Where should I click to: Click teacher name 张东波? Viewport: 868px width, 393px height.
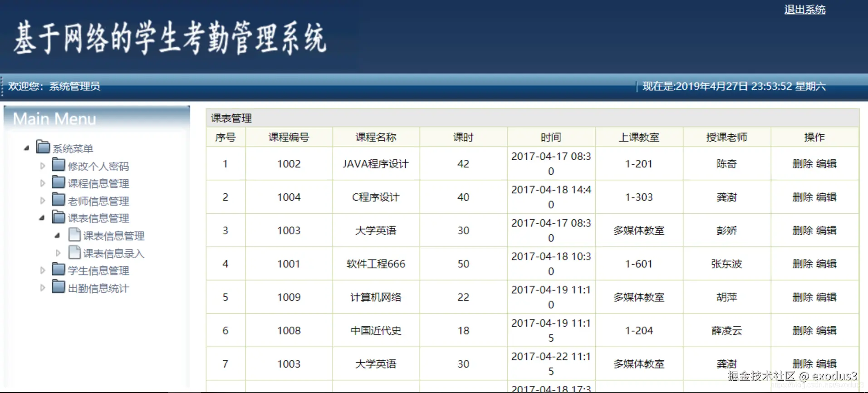[x=727, y=264]
